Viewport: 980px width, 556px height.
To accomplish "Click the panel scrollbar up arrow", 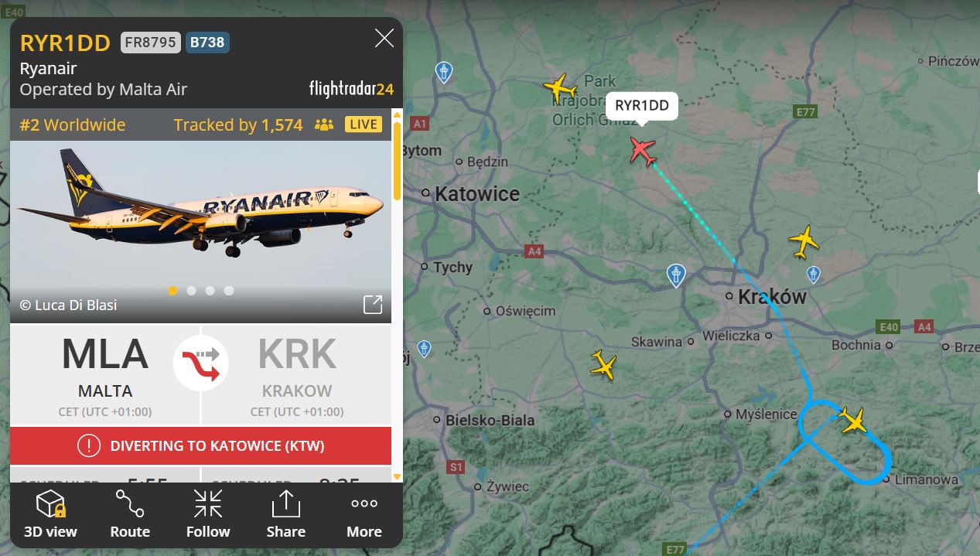I will [x=398, y=115].
